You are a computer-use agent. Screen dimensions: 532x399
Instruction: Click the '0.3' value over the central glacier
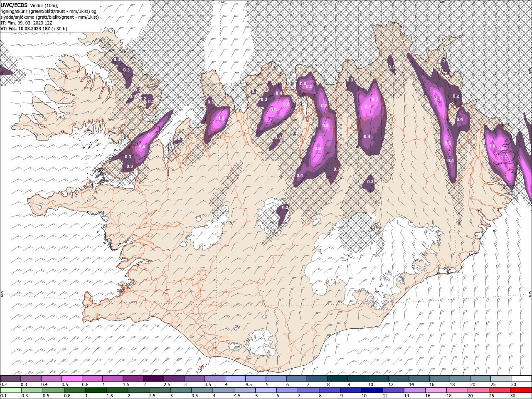tap(285, 207)
